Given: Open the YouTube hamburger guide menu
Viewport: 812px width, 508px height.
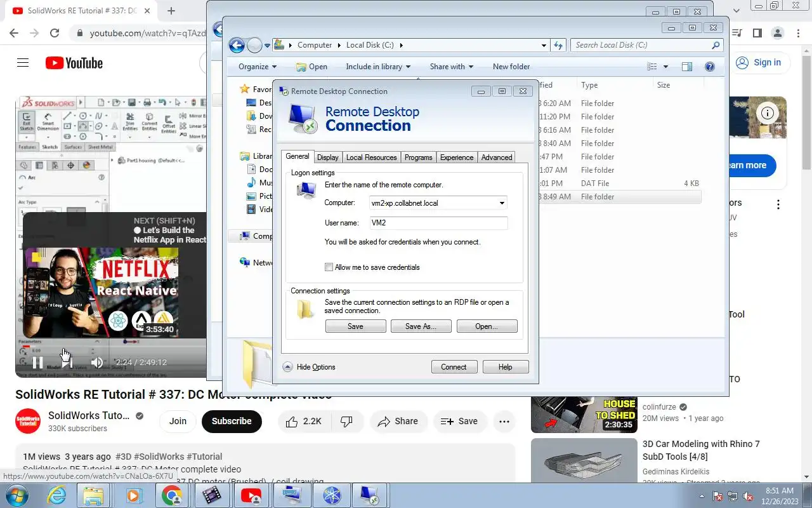Looking at the screenshot, I should coord(23,63).
